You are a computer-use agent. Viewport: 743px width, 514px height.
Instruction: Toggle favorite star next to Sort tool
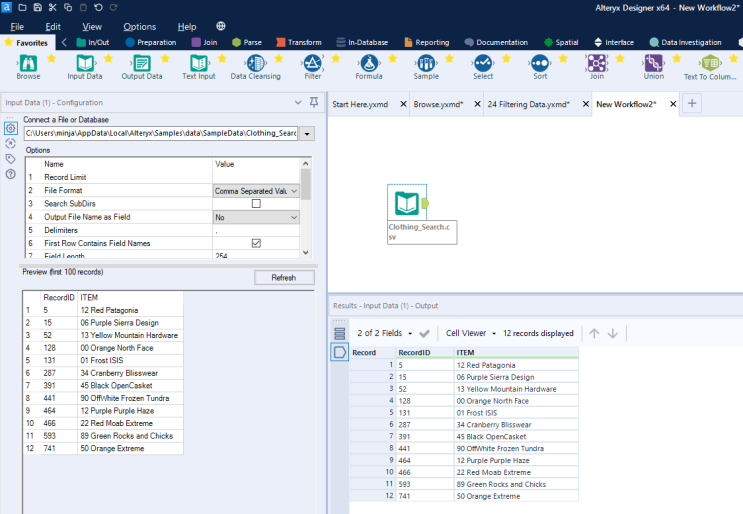point(563,58)
